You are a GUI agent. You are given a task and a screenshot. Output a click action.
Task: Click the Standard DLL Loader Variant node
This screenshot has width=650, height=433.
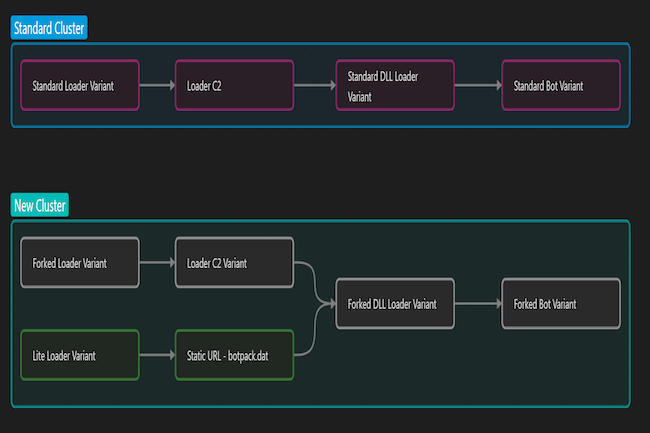(394, 86)
